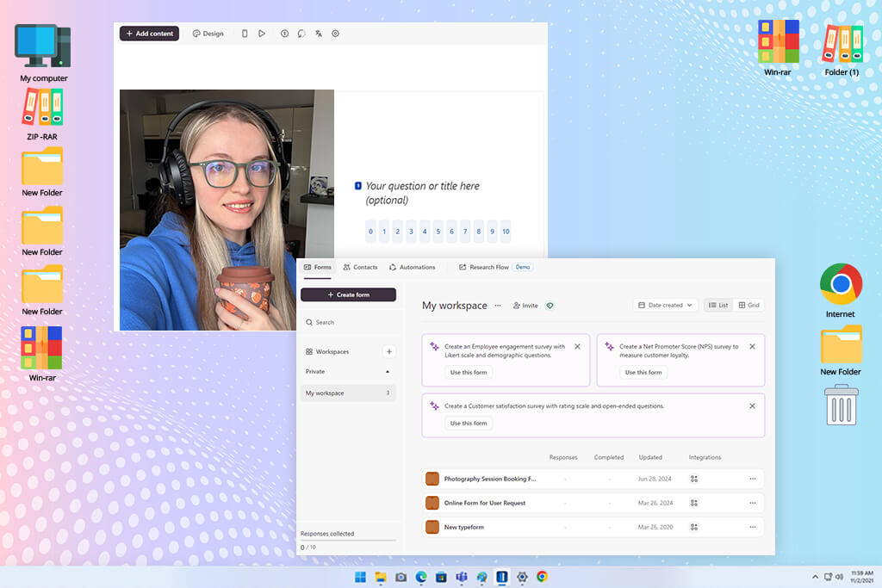Open the recycle bin on the desktop

[x=841, y=405]
